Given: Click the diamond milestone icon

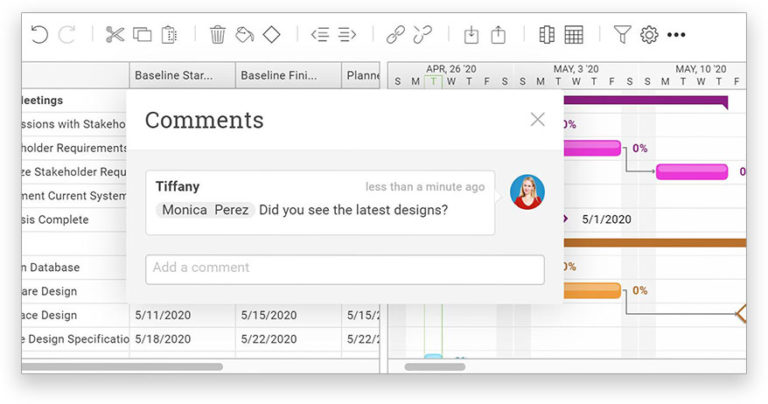Looking at the screenshot, I should point(271,35).
